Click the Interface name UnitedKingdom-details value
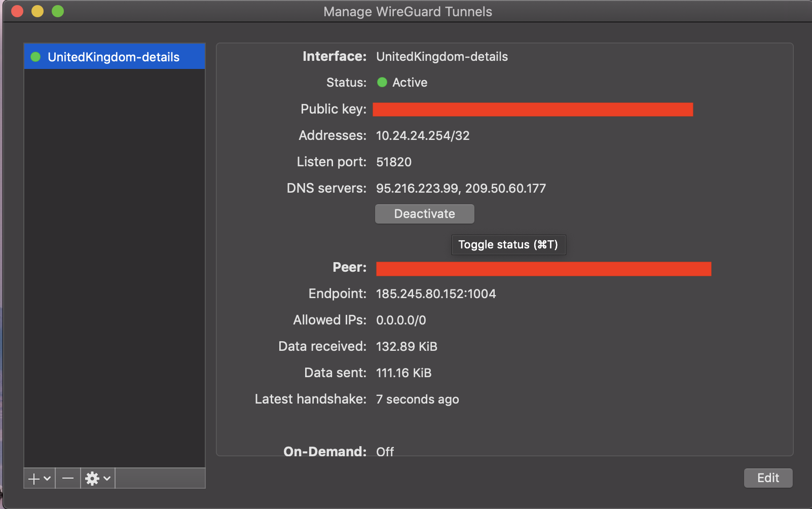 (x=442, y=57)
